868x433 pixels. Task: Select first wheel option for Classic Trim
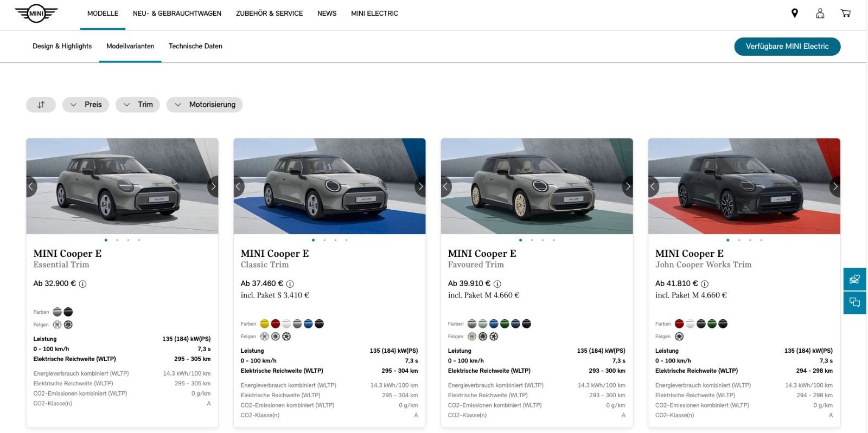pos(264,337)
